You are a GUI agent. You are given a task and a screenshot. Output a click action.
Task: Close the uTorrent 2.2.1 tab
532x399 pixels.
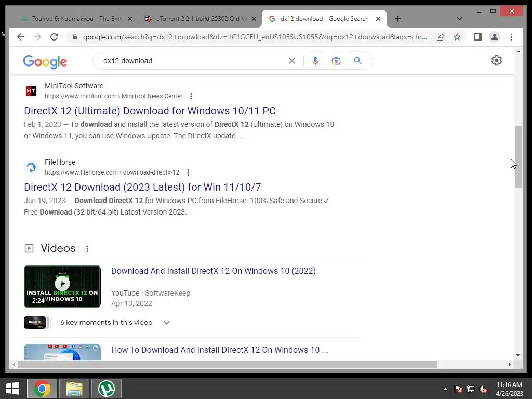pyautogui.click(x=254, y=19)
